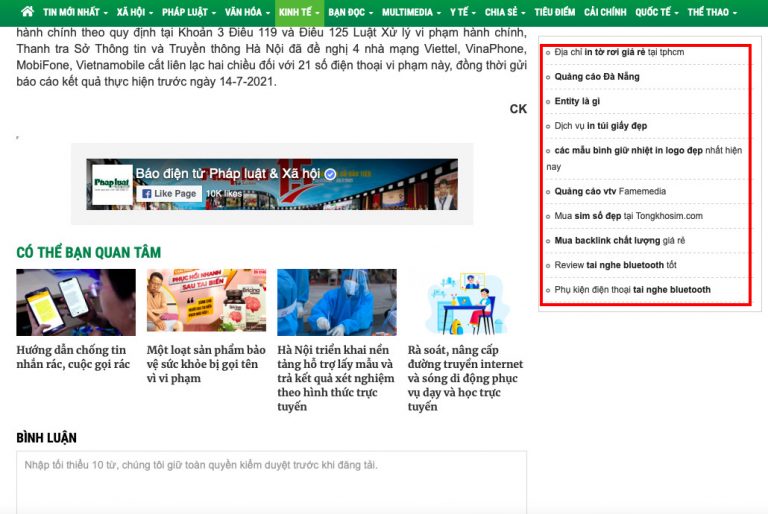Open the THỂ THAO menu
The image size is (768, 514).
point(712,12)
